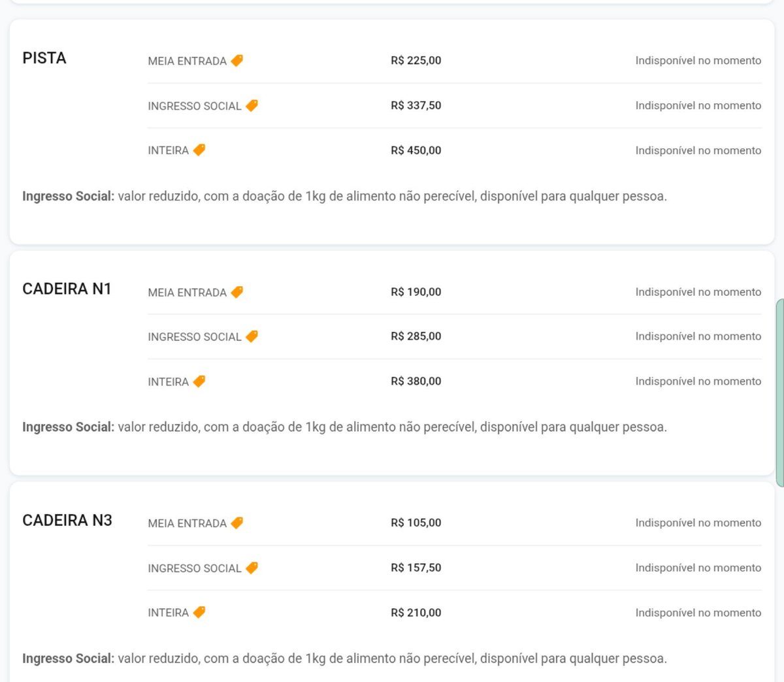Click the R$ 337,50 price

tap(416, 105)
